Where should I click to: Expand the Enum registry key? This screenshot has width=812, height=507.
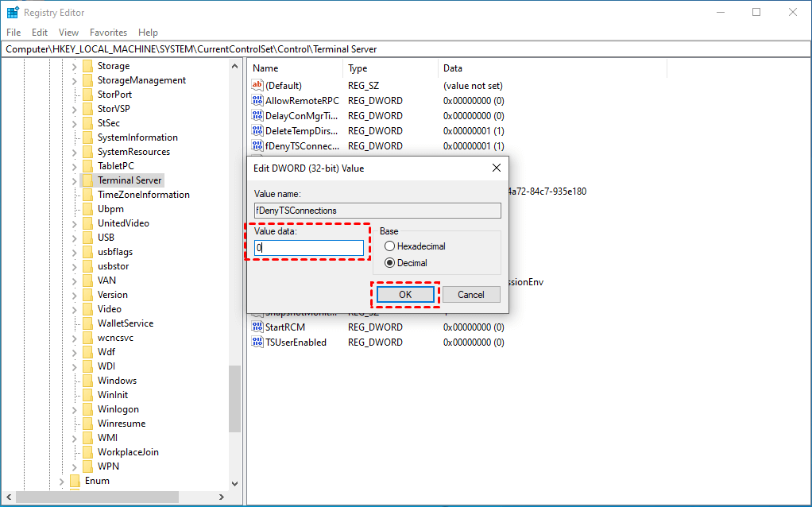61,481
